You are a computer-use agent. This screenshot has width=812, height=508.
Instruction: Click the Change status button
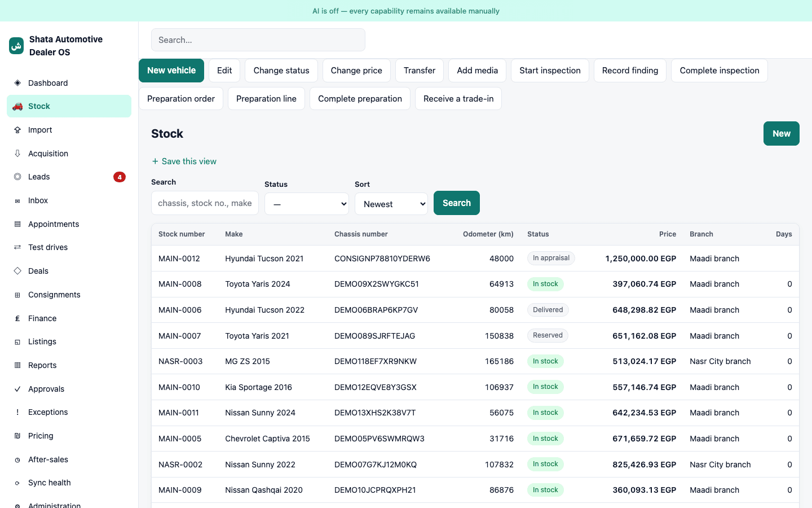pos(281,71)
